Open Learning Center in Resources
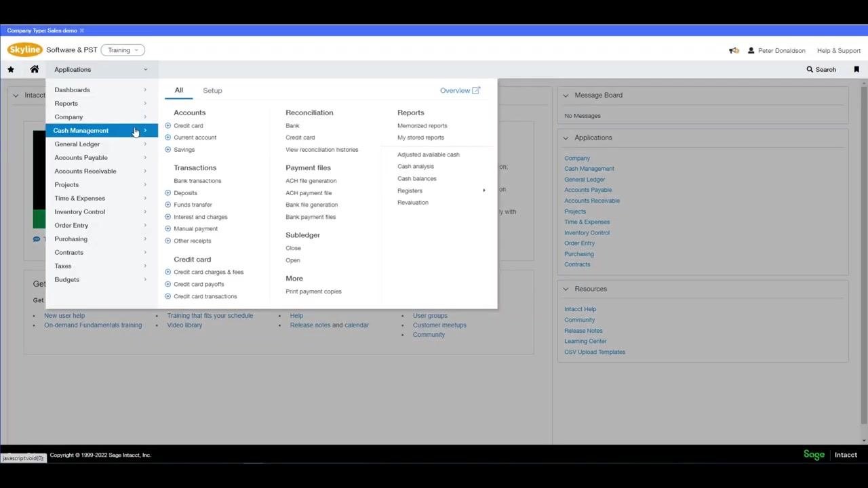 click(x=585, y=342)
